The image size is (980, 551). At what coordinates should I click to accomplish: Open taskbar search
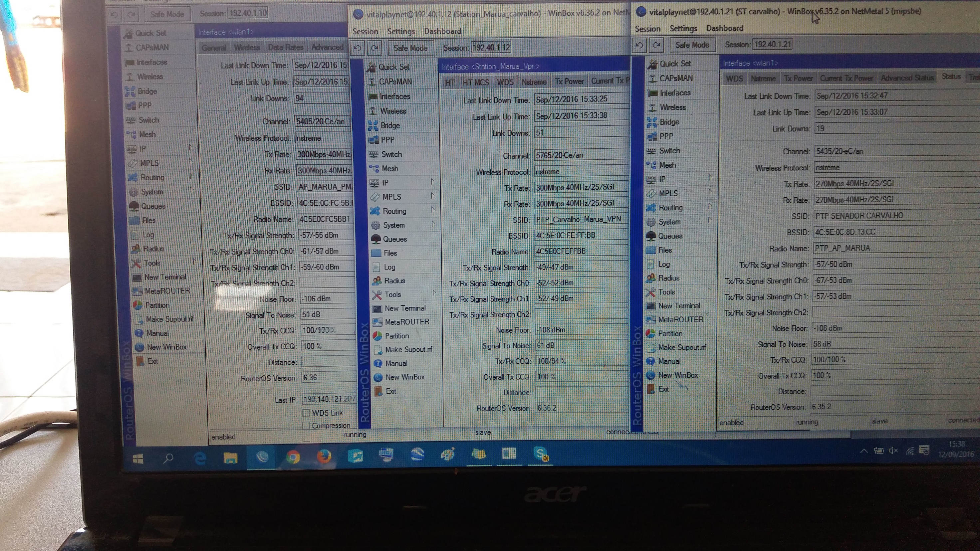pyautogui.click(x=168, y=459)
